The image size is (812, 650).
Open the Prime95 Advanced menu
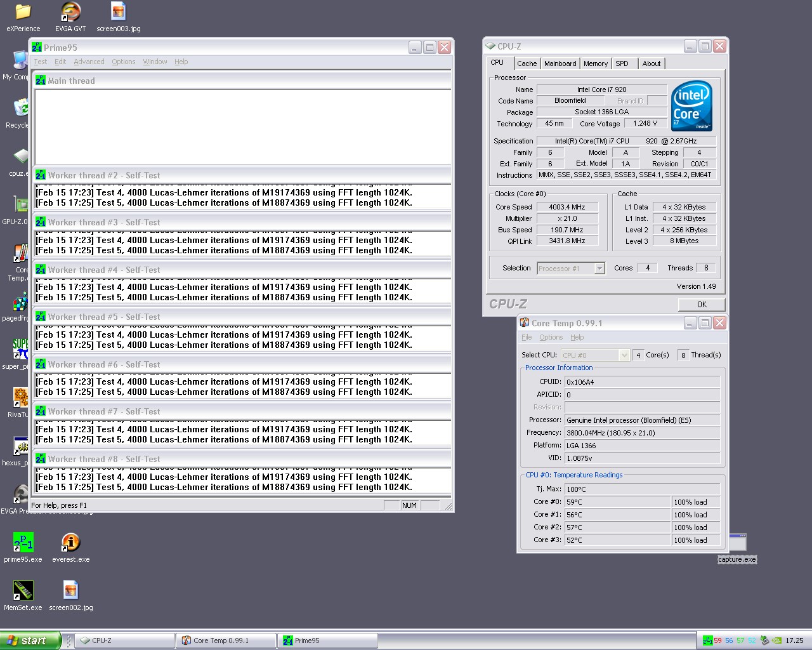(89, 62)
